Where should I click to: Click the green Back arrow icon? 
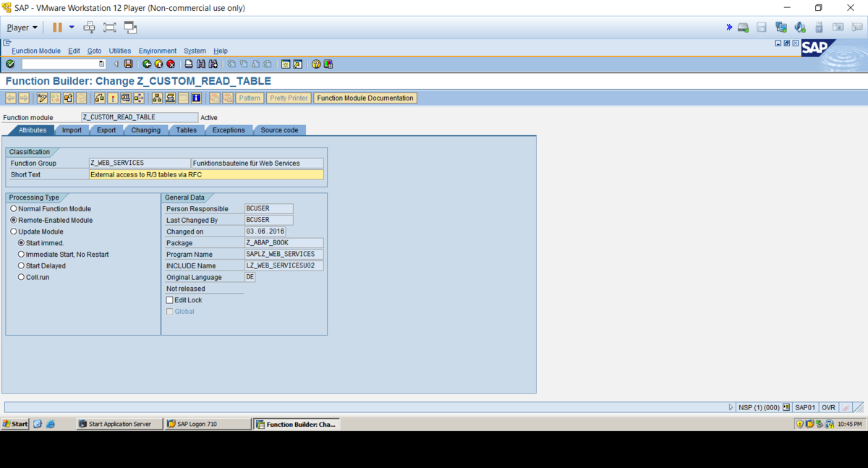coord(147,64)
